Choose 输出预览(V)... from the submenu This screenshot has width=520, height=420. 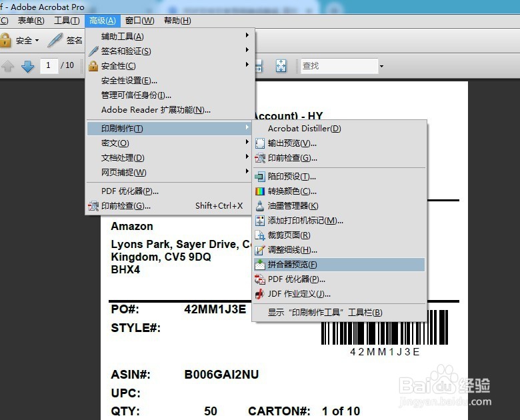click(339, 143)
